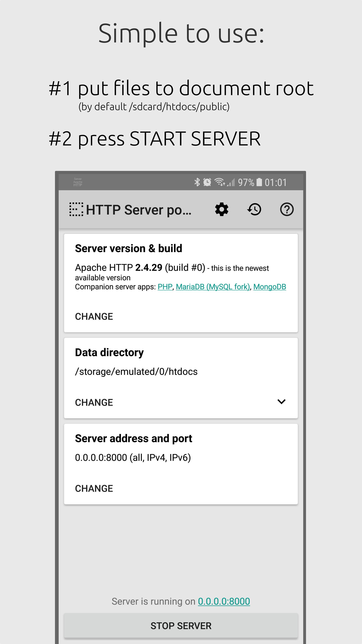
Task: Click CHANGE under Server version & build
Action: tap(94, 316)
